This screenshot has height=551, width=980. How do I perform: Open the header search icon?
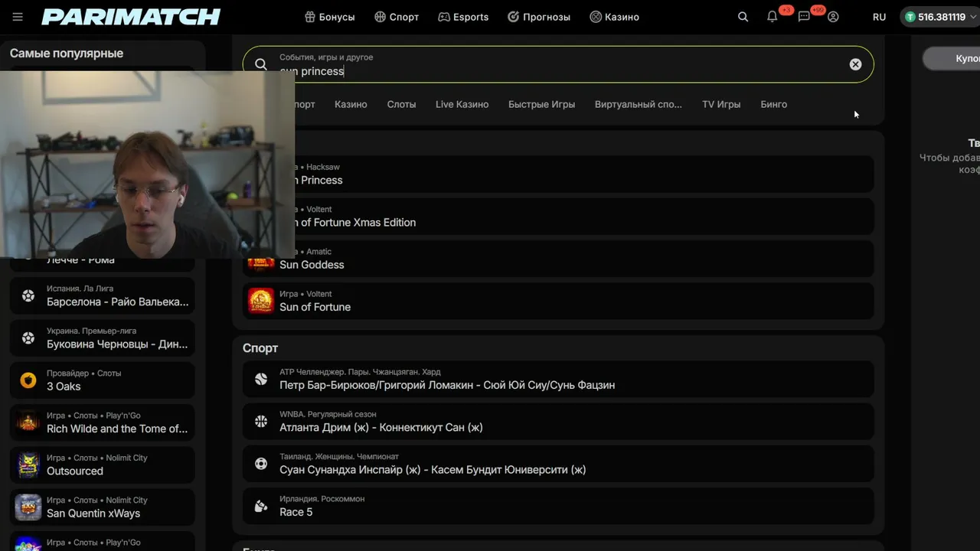coord(743,17)
